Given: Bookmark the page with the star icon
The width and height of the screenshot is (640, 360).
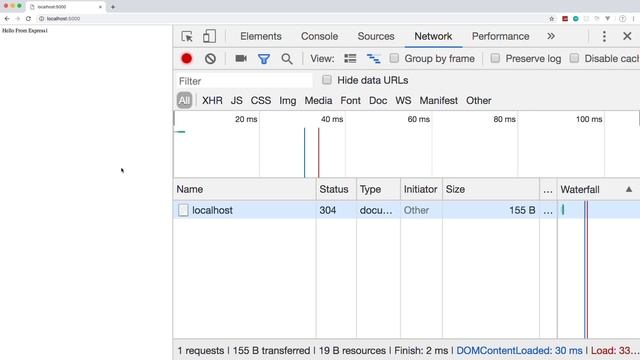Looking at the screenshot, I should pos(551,18).
